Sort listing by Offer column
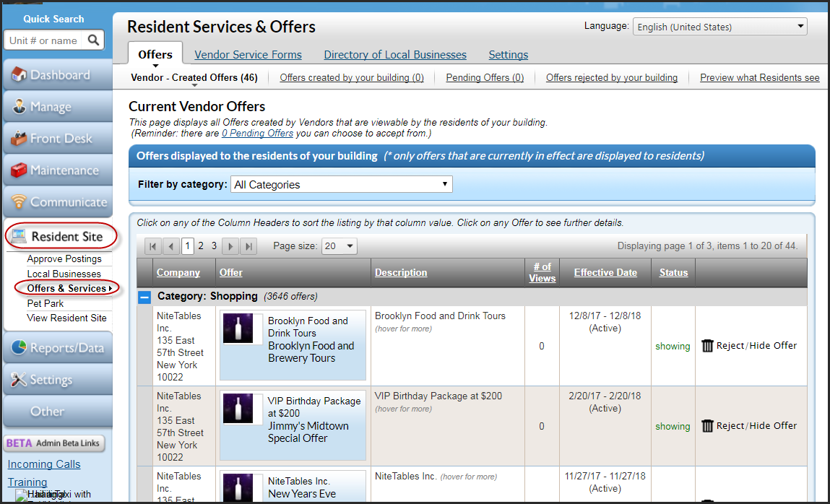This screenshot has width=830, height=504. pos(230,272)
